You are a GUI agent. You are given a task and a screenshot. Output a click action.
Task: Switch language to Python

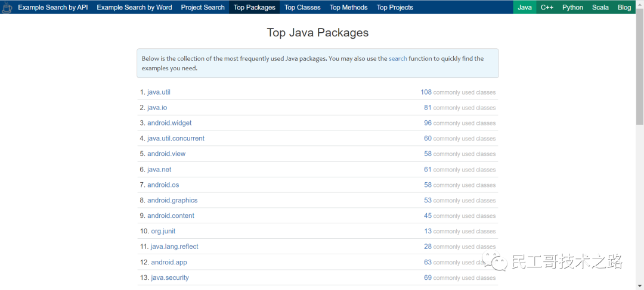(x=572, y=7)
